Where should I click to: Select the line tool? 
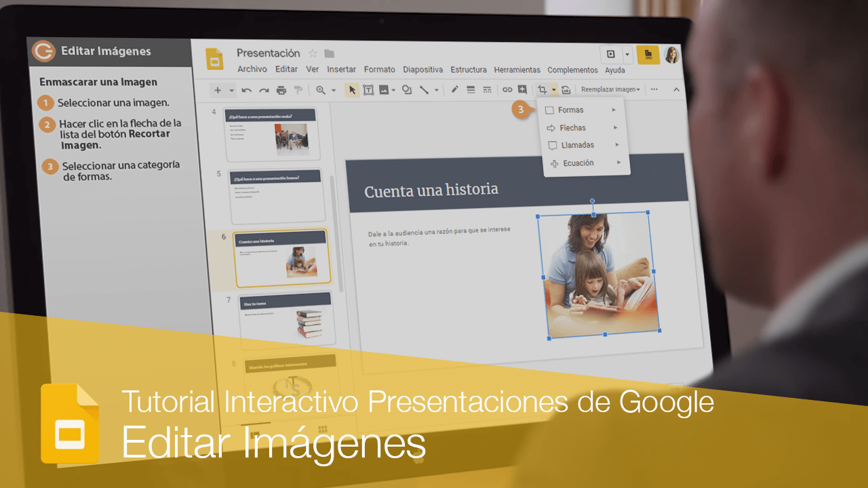click(x=424, y=89)
